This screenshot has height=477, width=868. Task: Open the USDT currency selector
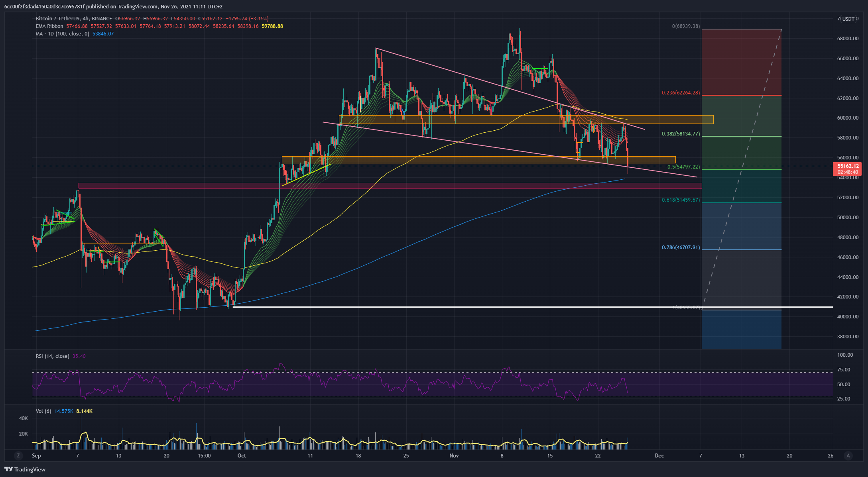point(848,19)
